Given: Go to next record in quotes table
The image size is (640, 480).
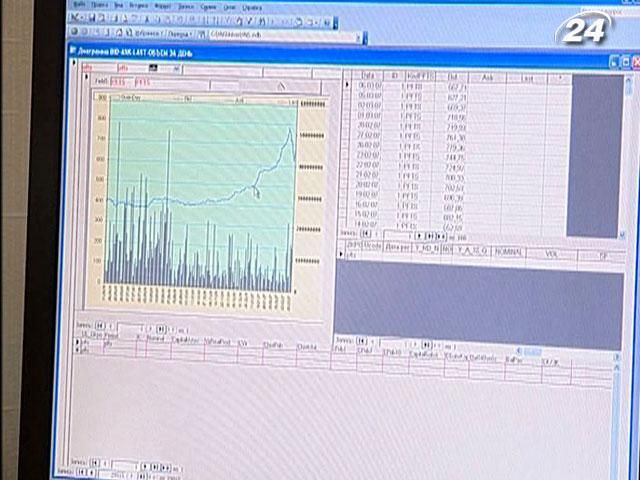Looking at the screenshot, I should pos(420,236).
